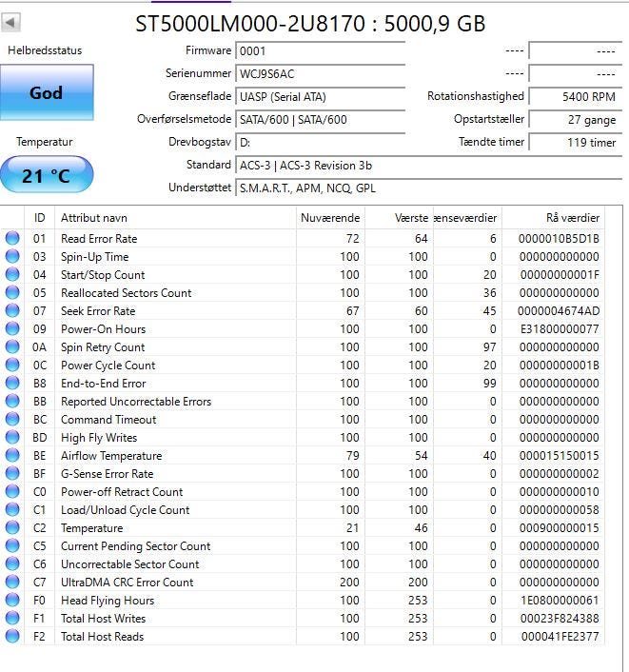Viewport: 629px width, 672px height.
Task: Select the status orb for Power Cycle Count
Action: click(12, 365)
